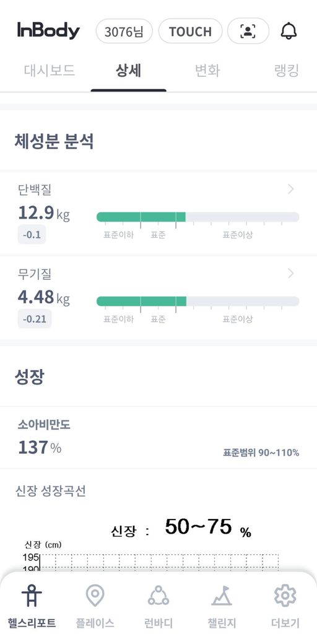
Task: Open the 더보기 gear icon
Action: [x=285, y=596]
